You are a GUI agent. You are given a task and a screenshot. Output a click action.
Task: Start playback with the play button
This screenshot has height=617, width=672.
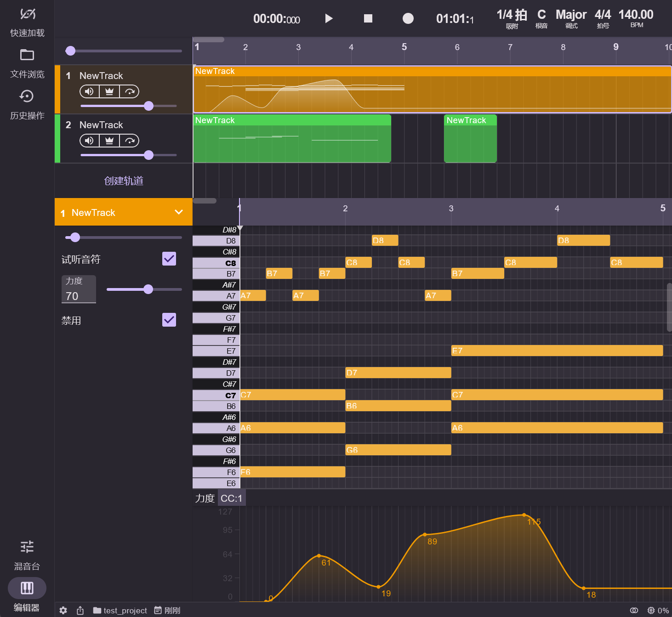[x=329, y=18]
